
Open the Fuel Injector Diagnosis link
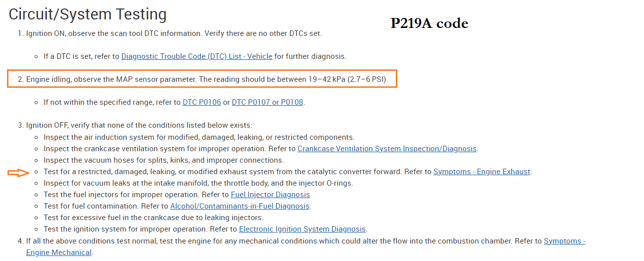tap(270, 195)
